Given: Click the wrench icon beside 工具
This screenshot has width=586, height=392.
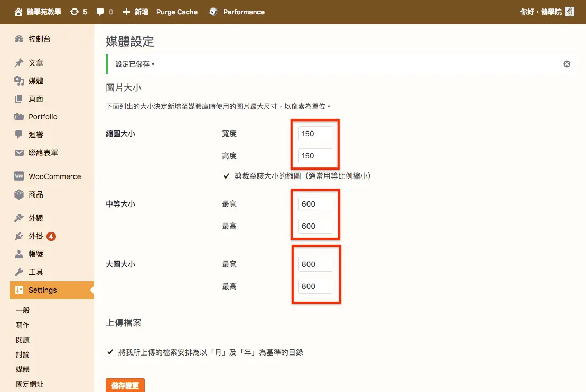Looking at the screenshot, I should coord(19,272).
